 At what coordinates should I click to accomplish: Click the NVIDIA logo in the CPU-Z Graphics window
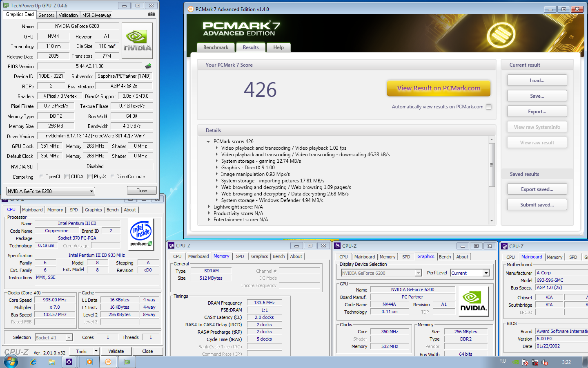coord(473,301)
